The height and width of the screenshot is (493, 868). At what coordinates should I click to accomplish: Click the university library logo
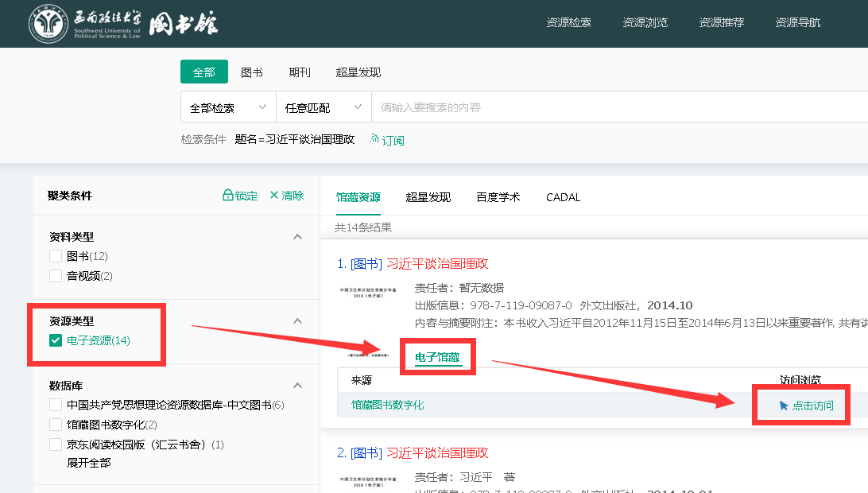click(x=123, y=24)
